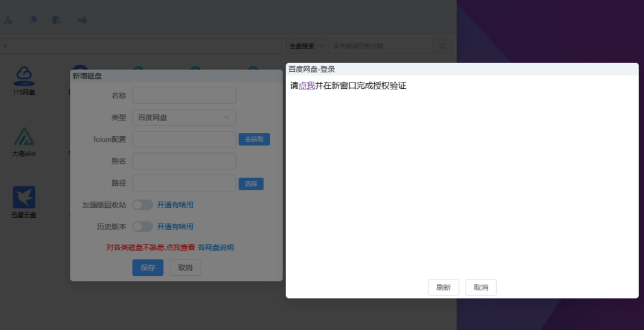Click the 名称 input field
Screen dimensions: 644x330
tap(184, 96)
